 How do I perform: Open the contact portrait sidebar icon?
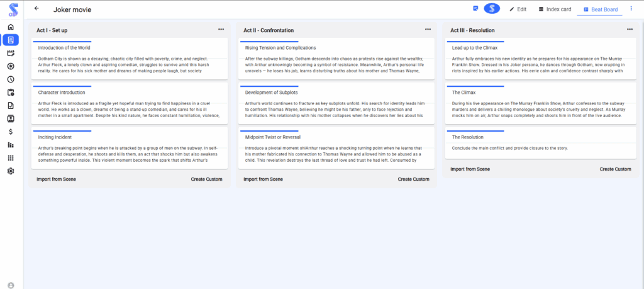11,119
